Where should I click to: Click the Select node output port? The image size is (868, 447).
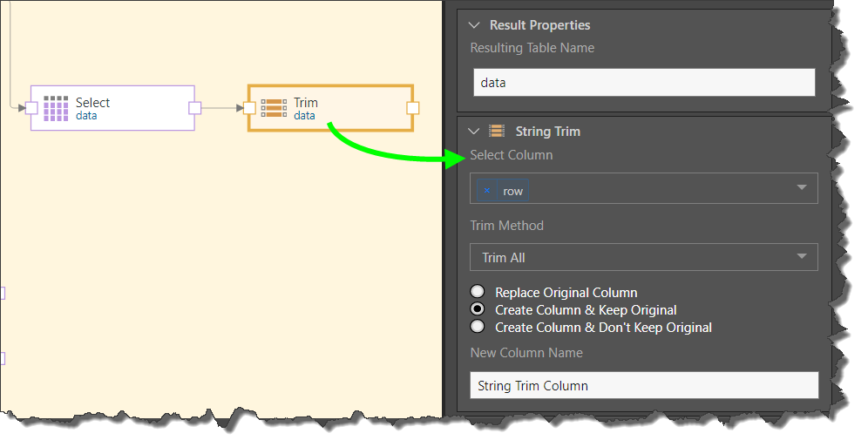click(x=195, y=108)
